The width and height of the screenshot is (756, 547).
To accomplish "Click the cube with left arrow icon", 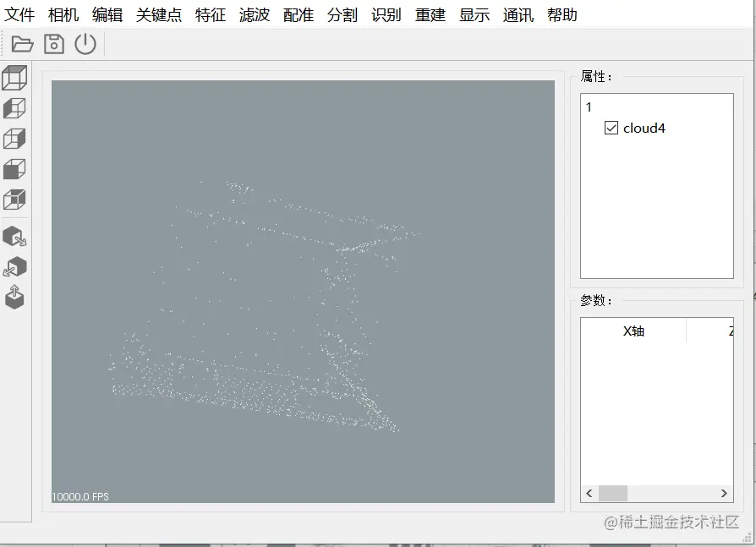I will pos(14,266).
